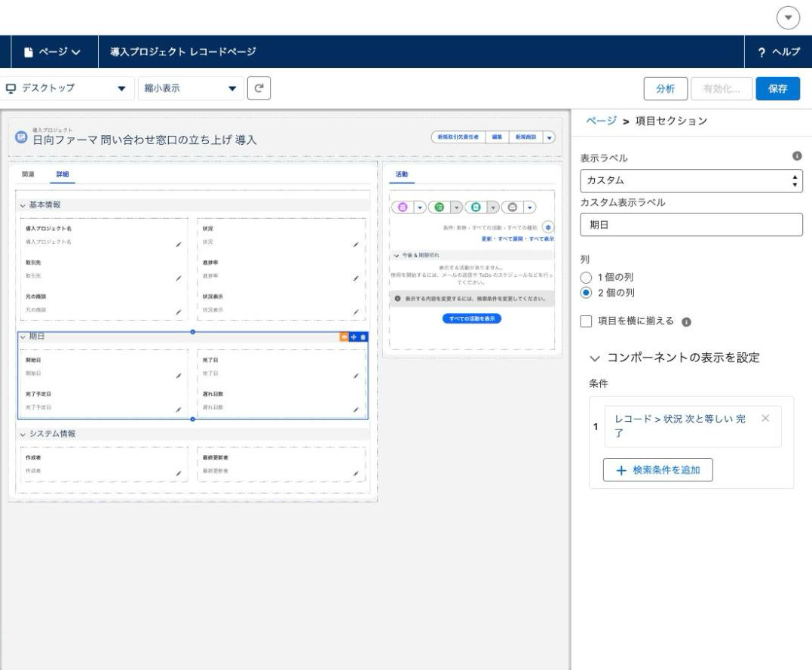This screenshot has height=670, width=812.
Task: Click the pencil icon for 完了予定日 field
Action: (x=179, y=410)
